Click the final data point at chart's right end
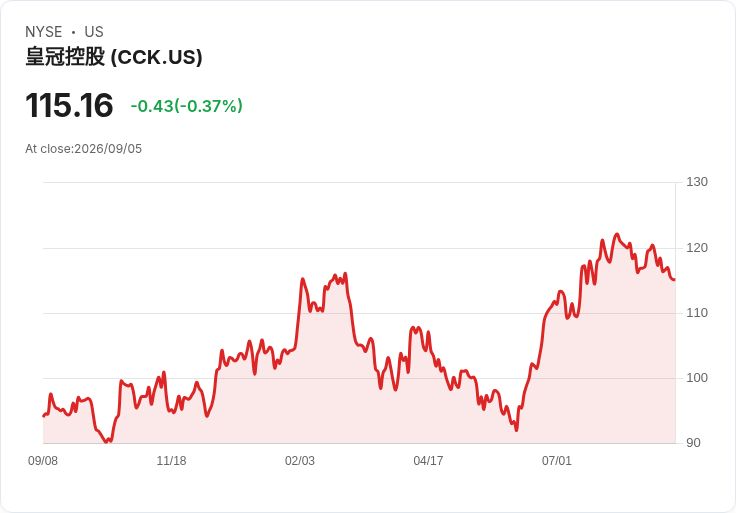Screen dimensions: 736x513 pyautogui.click(x=675, y=280)
